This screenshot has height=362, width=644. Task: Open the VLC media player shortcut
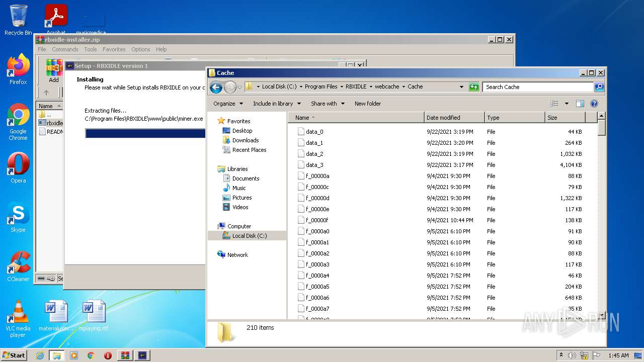click(x=18, y=319)
